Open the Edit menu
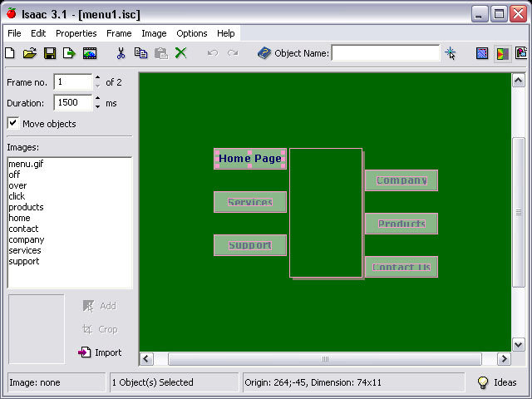The image size is (532, 399). coord(38,33)
